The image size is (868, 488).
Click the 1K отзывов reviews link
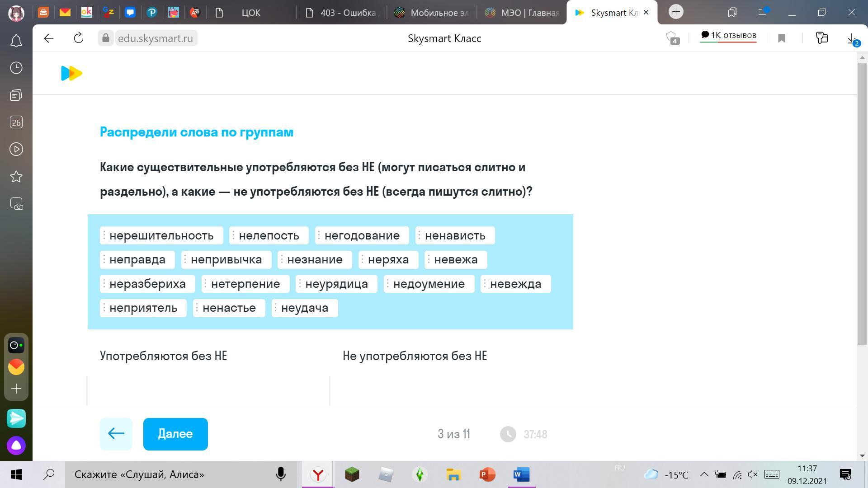pyautogui.click(x=728, y=36)
